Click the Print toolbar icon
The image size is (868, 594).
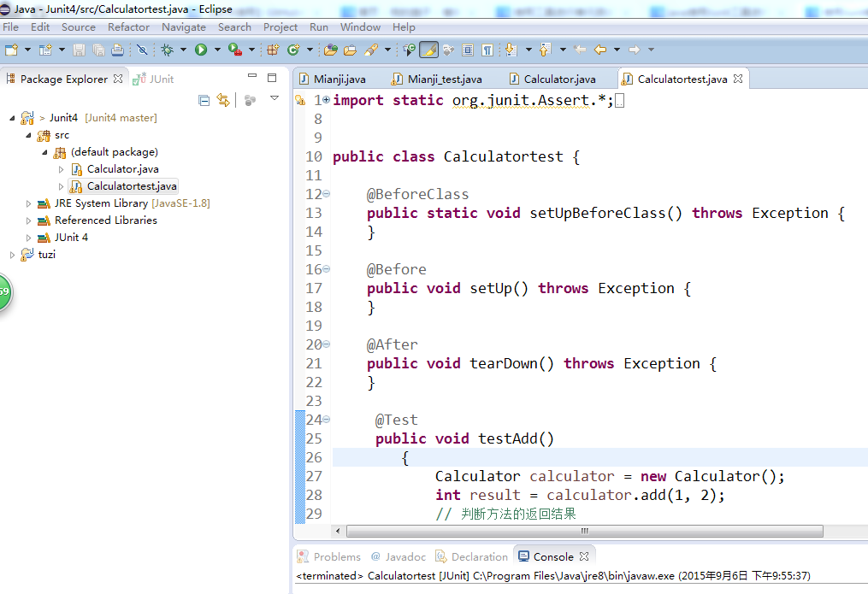(117, 50)
